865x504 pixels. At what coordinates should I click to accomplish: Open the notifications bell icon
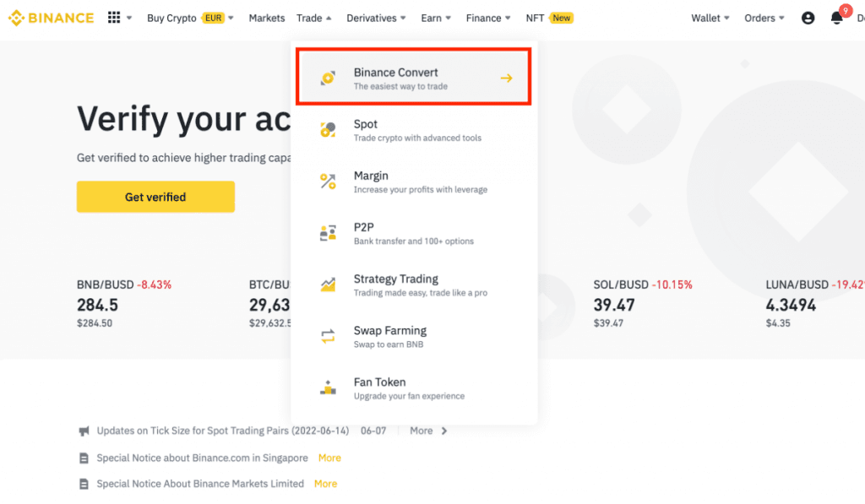[836, 18]
